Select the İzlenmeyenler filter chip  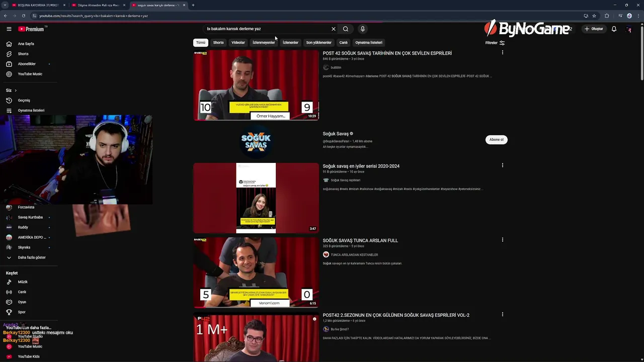[x=264, y=43]
